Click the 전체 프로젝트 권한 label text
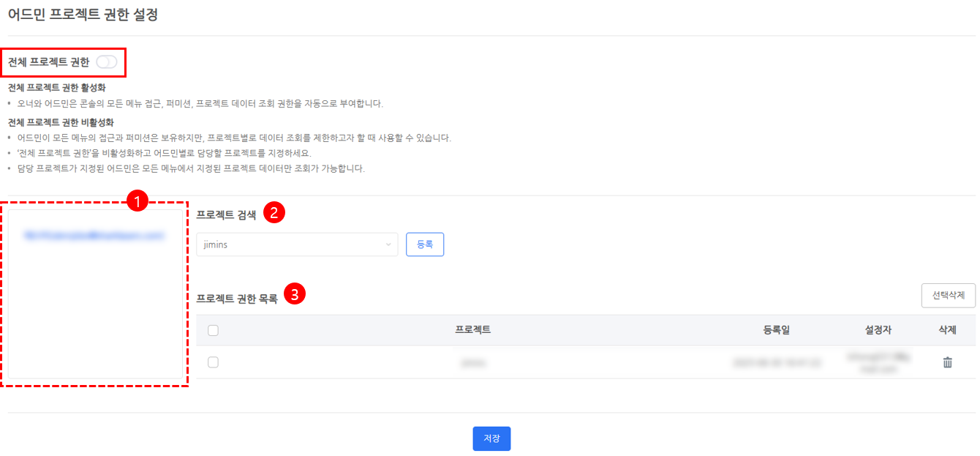980x456 pixels. (48, 62)
